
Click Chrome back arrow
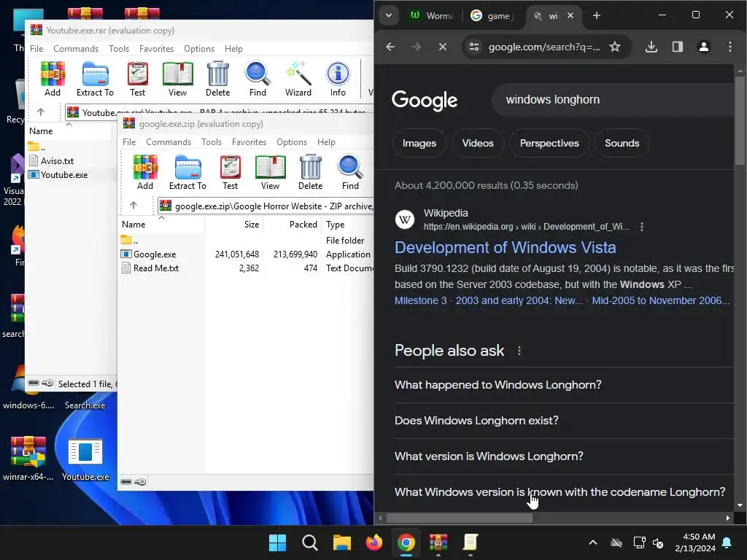click(x=390, y=47)
